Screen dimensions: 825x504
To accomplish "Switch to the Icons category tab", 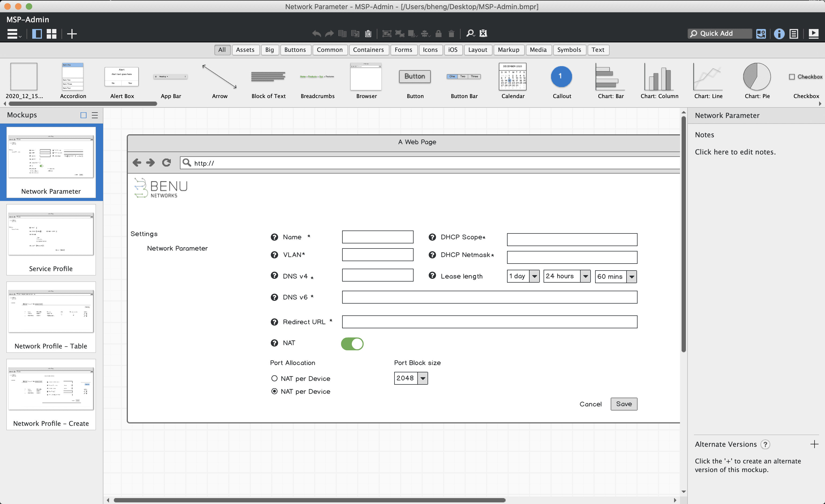I will click(x=430, y=49).
